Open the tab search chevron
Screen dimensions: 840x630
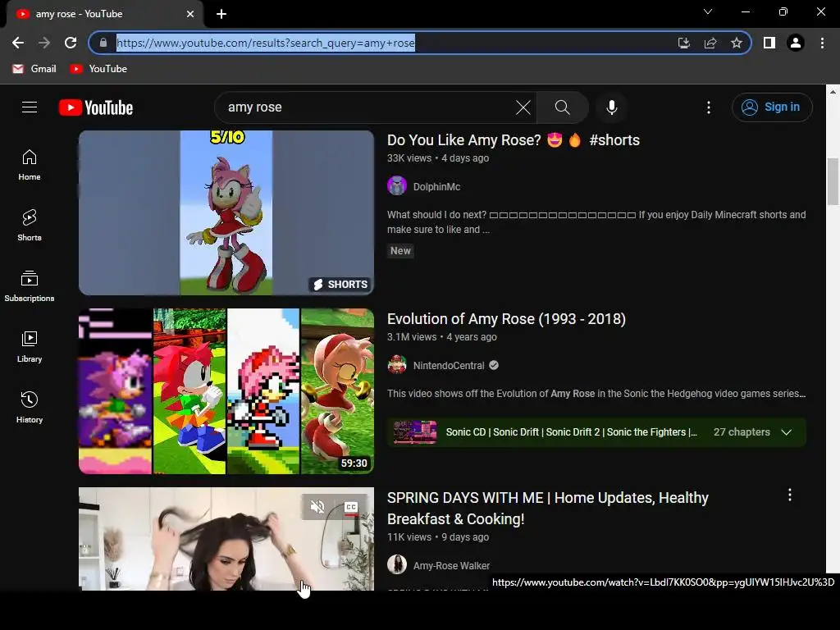pyautogui.click(x=708, y=11)
